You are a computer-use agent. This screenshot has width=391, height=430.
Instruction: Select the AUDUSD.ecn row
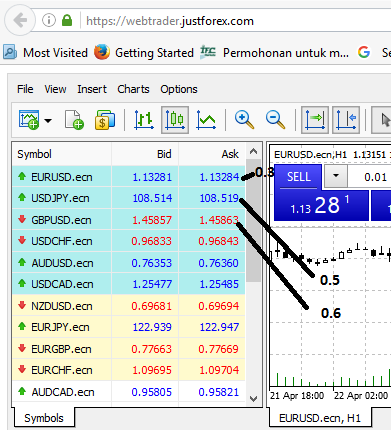(129, 263)
